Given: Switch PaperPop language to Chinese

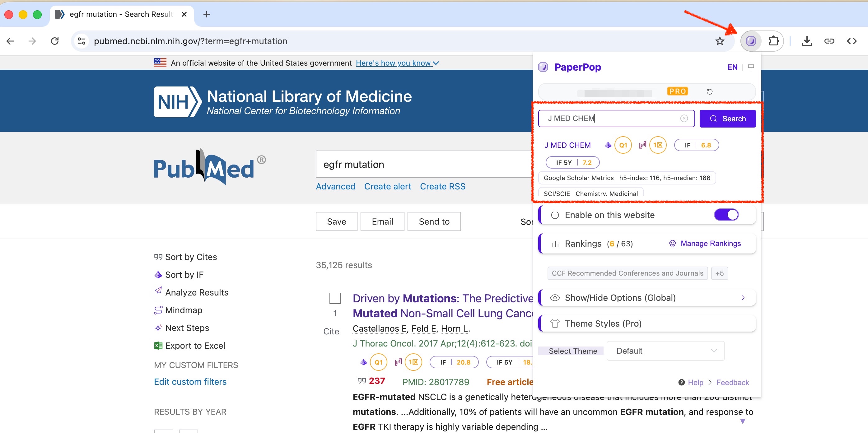Looking at the screenshot, I should point(751,67).
